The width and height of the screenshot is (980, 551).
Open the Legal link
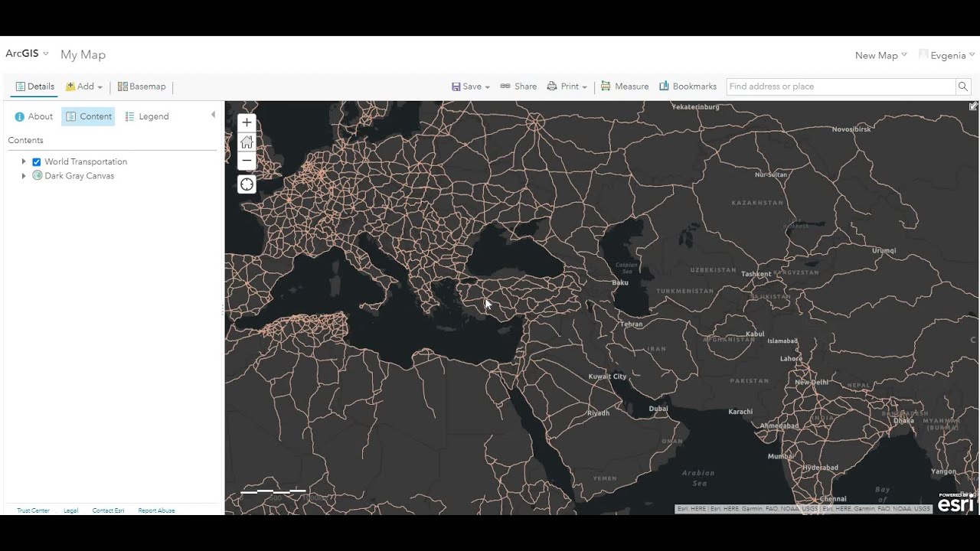(70, 510)
